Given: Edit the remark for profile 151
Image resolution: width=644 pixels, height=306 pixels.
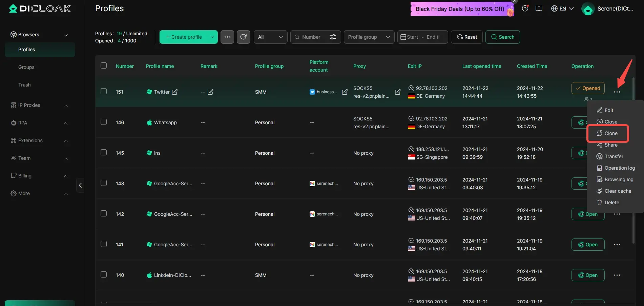Looking at the screenshot, I should (x=210, y=92).
